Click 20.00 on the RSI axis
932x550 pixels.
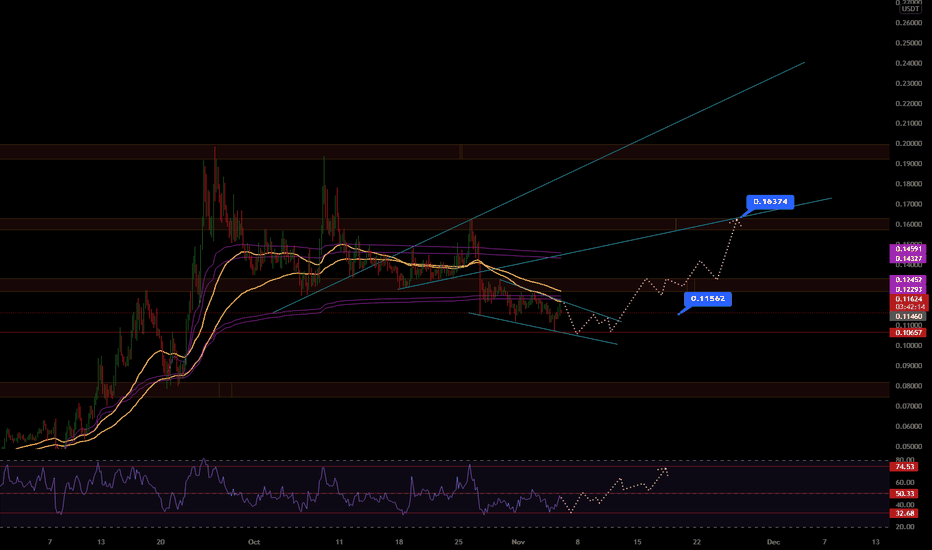905,527
